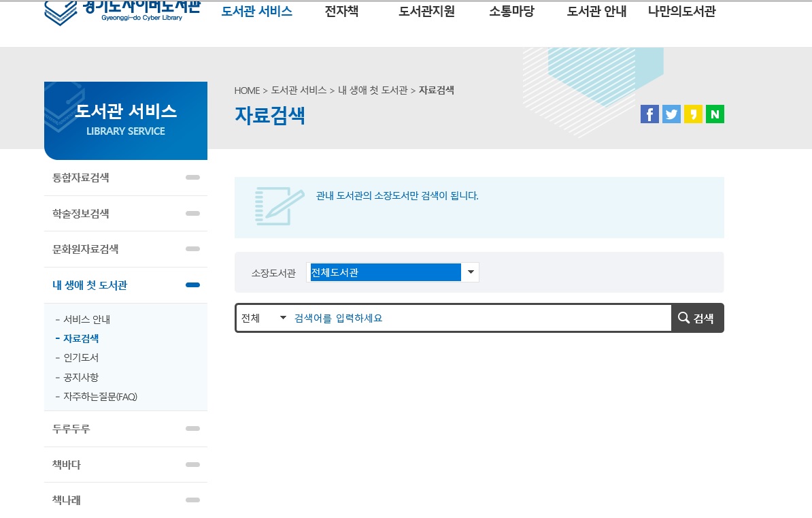Open 인기도서 submenu item
Viewport: 812px width, 518px height.
[81, 358]
